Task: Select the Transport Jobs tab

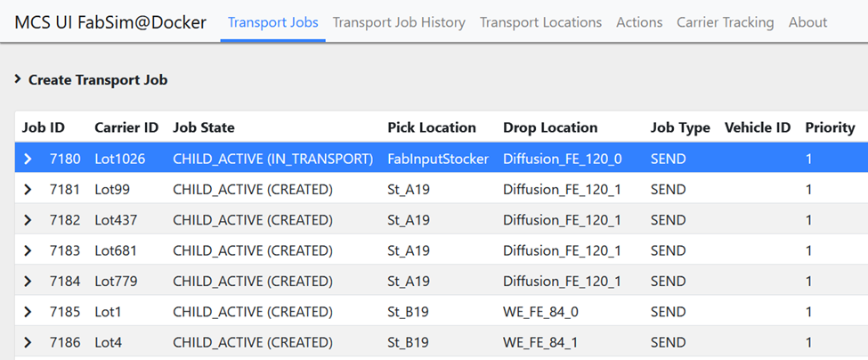Action: tap(272, 22)
